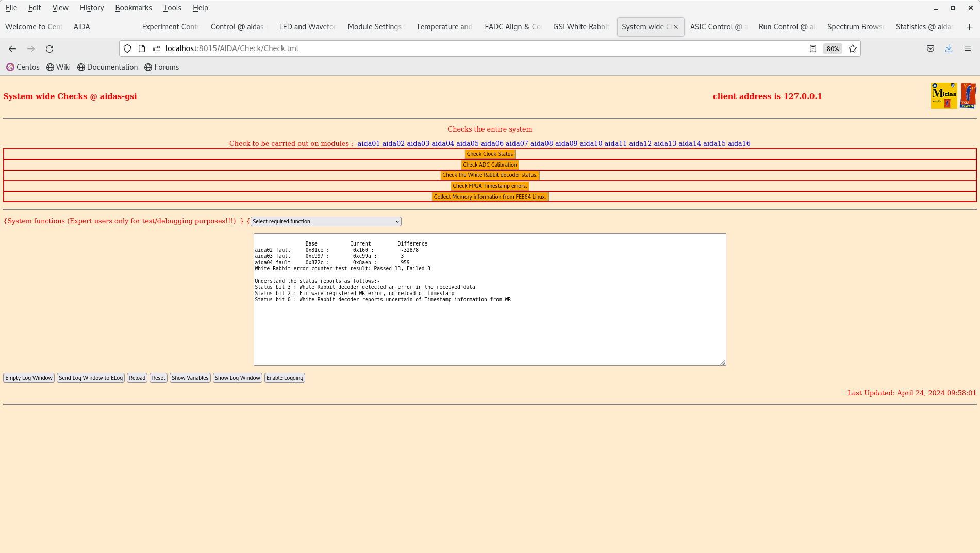Reload the current page
The height and width of the screenshot is (553, 980).
[49, 48]
